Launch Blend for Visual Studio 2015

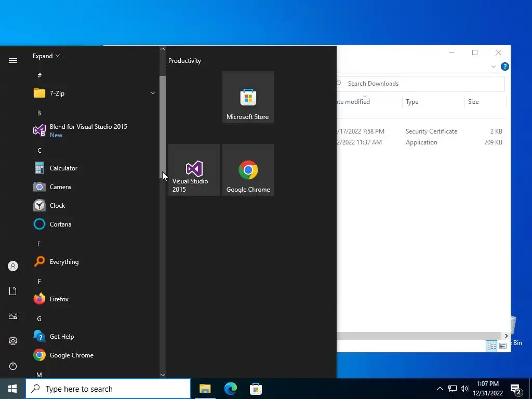tap(95, 130)
